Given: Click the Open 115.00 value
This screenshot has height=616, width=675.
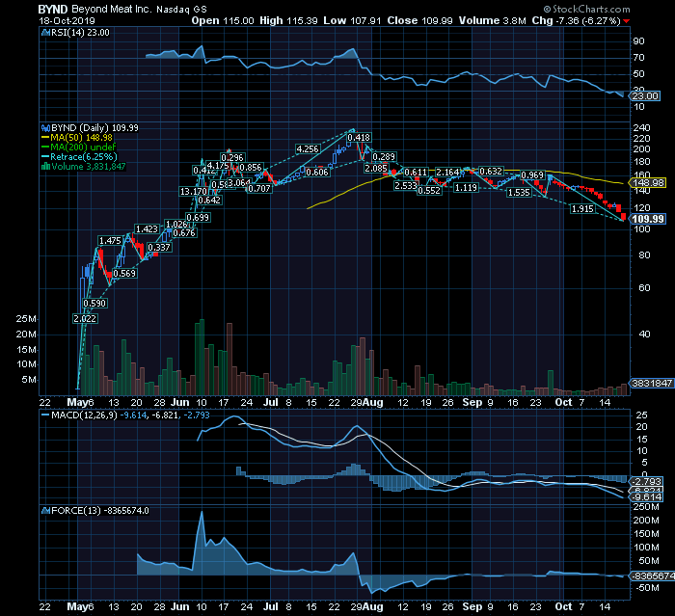Looking at the screenshot, I should coord(223,20).
